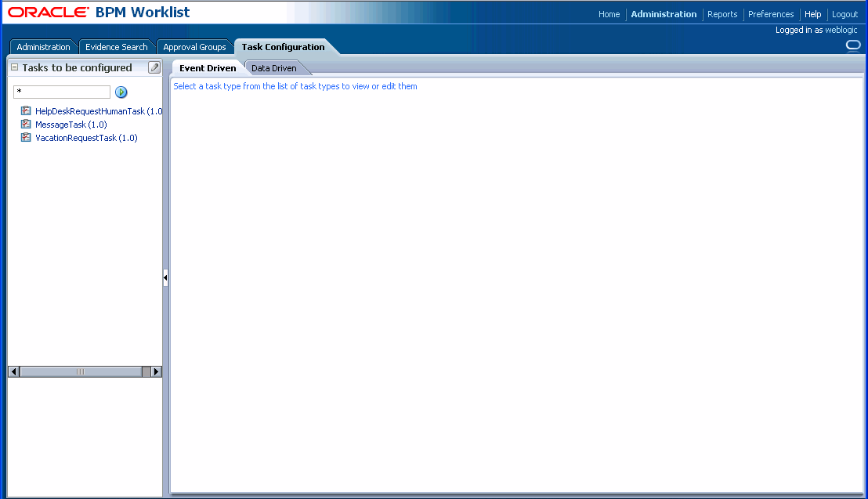Collapse the Tasks to be configured panel
The image size is (868, 499).
(x=13, y=67)
